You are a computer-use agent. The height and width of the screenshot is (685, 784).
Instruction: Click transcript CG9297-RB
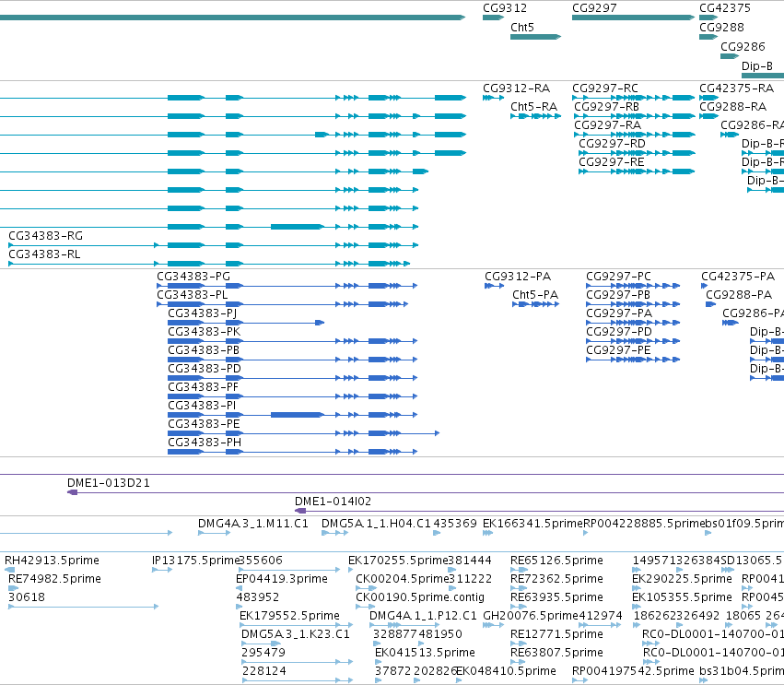pos(635,116)
